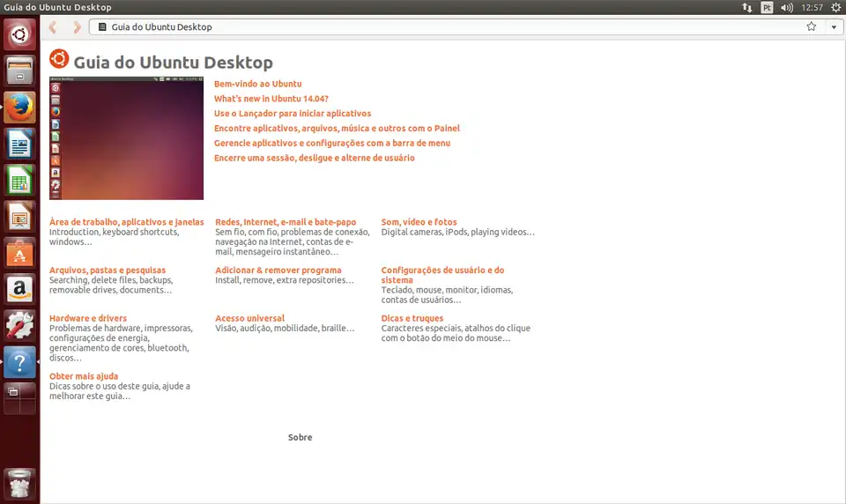This screenshot has width=846, height=504.
Task: Open the Workspace Switcher
Action: pyautogui.click(x=19, y=399)
